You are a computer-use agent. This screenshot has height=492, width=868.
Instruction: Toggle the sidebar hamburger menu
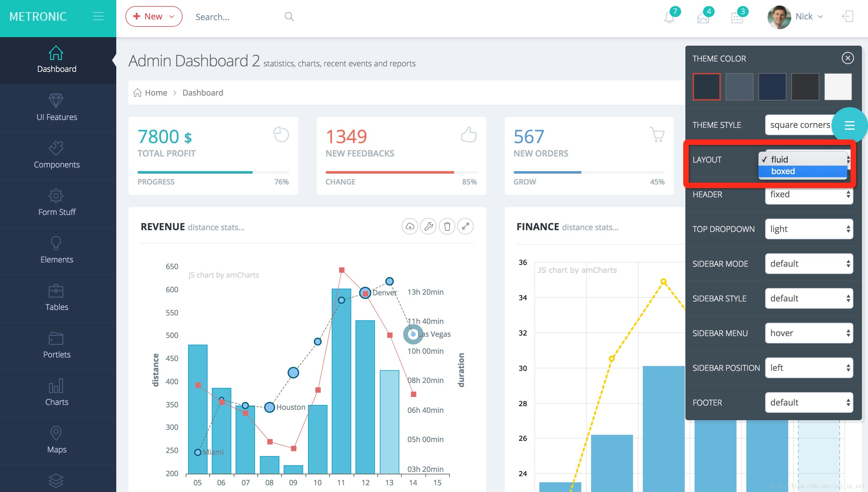coord(98,16)
